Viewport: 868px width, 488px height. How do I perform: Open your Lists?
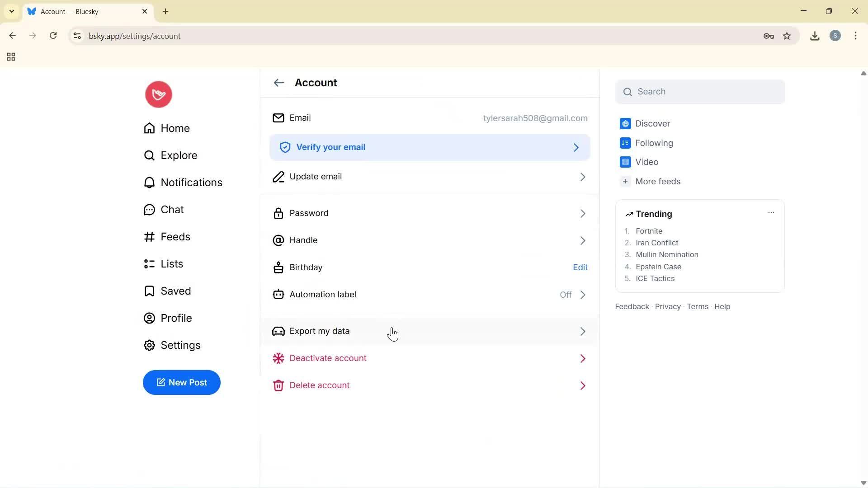[172, 264]
